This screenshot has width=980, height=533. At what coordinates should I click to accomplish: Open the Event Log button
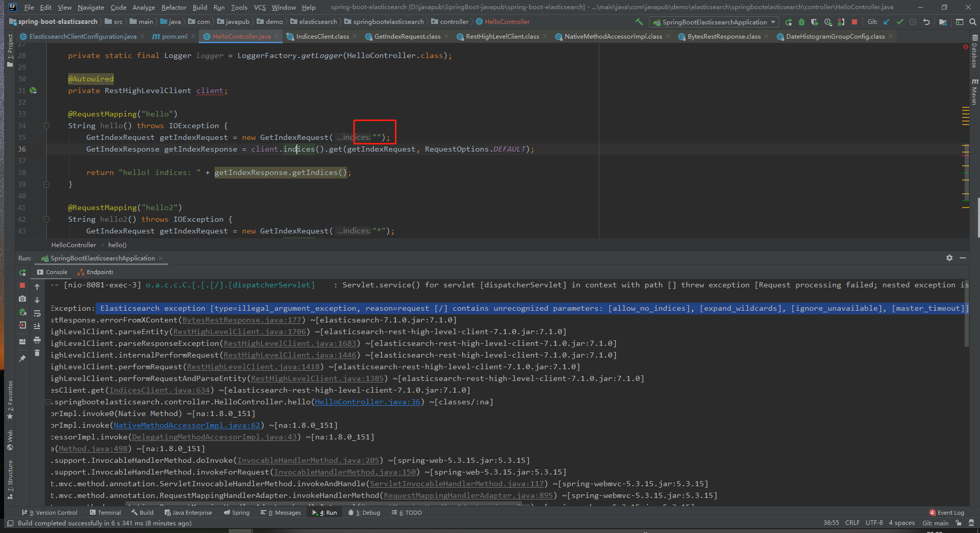[x=946, y=513]
